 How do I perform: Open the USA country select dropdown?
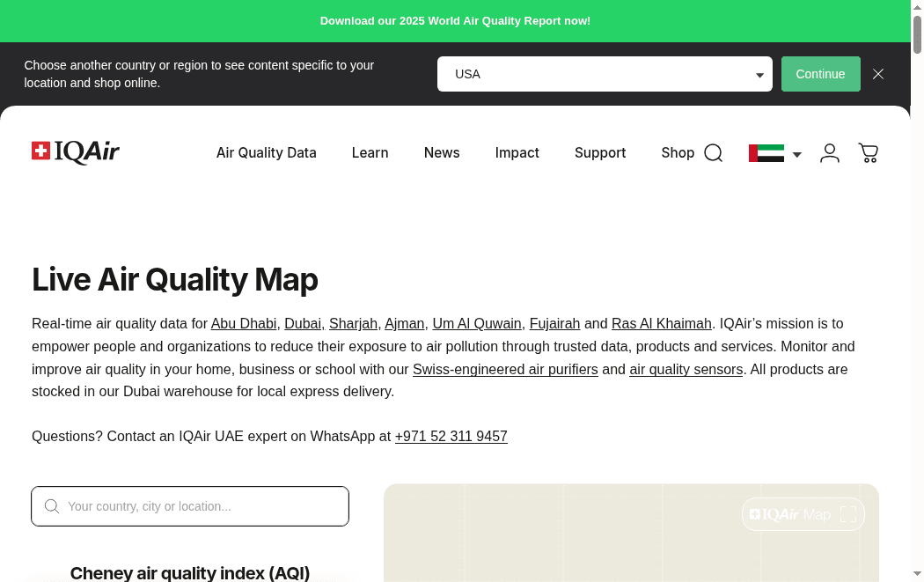click(605, 74)
